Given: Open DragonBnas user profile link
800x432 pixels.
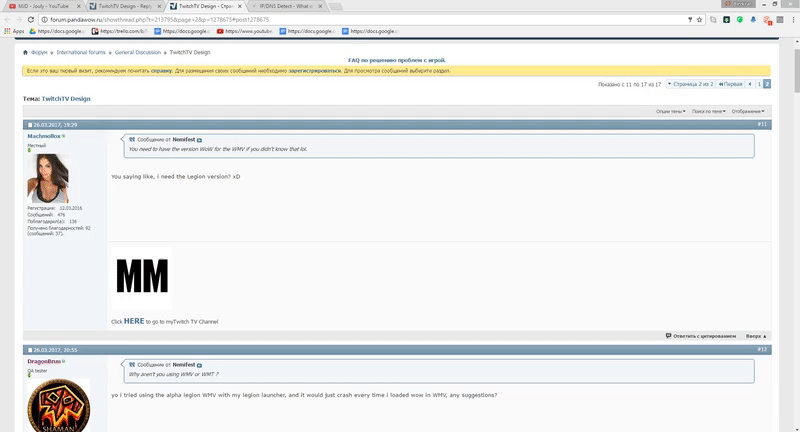Looking at the screenshot, I should (x=44, y=361).
